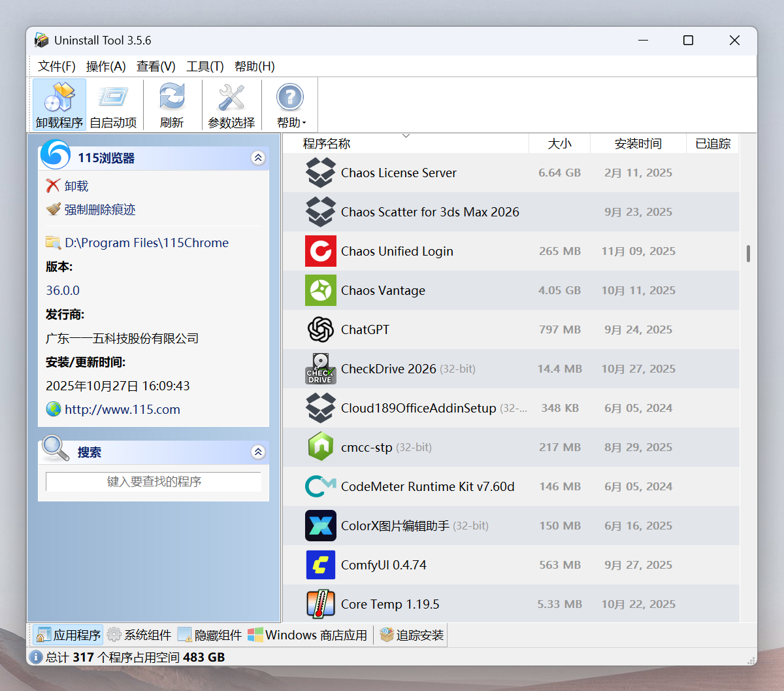Click the program search input field

(x=154, y=482)
